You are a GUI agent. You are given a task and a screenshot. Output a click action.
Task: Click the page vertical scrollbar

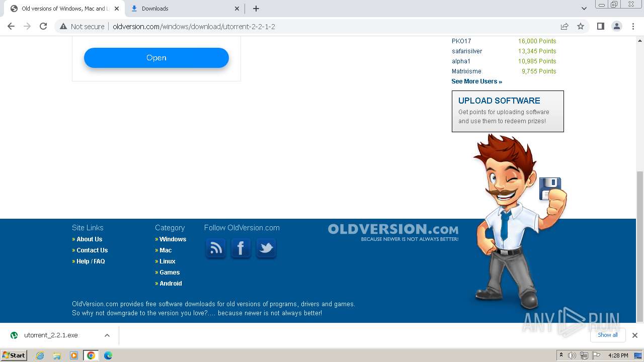(640, 246)
